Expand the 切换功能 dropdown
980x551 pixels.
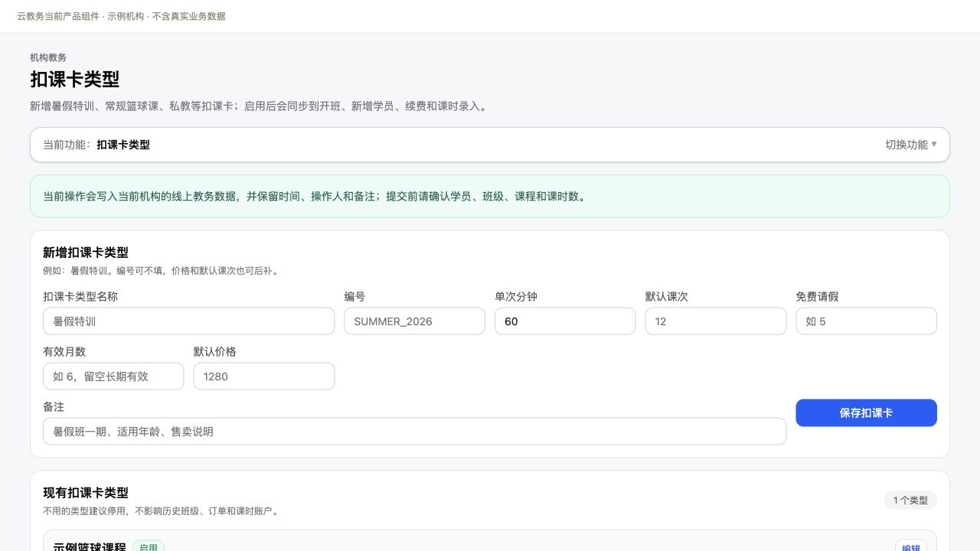[911, 145]
